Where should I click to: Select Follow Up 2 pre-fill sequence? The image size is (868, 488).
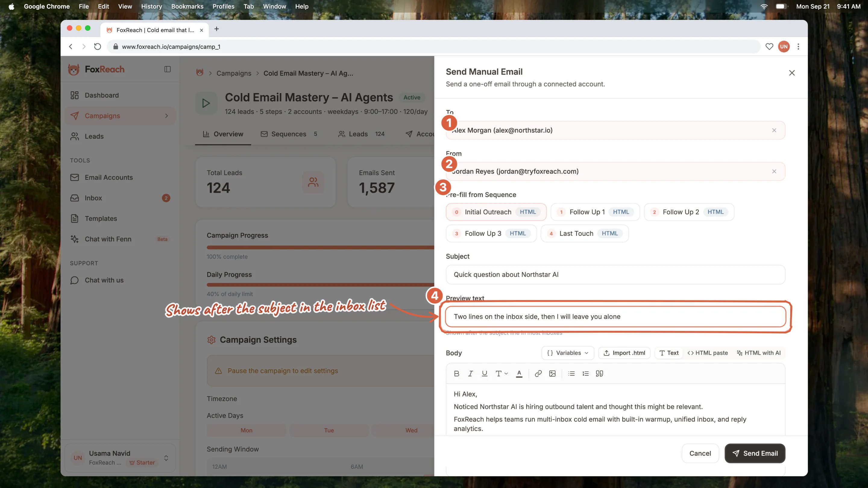coord(689,212)
